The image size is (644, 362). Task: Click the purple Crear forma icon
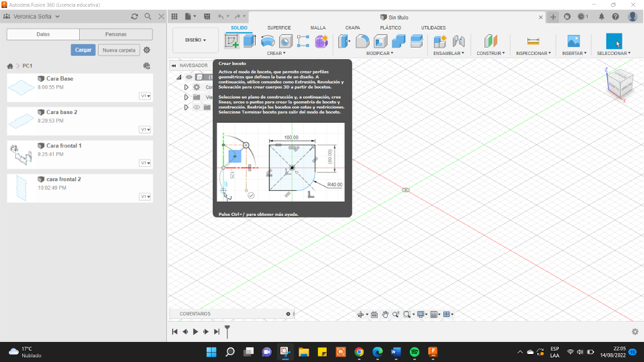coord(321,41)
